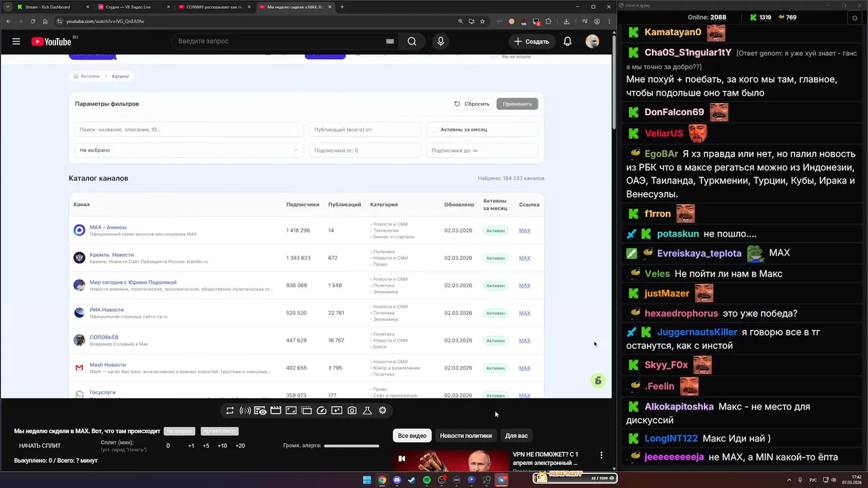This screenshot has width=868, height=488.
Task: Show the on-screen keyboard in the search box
Action: [390, 41]
